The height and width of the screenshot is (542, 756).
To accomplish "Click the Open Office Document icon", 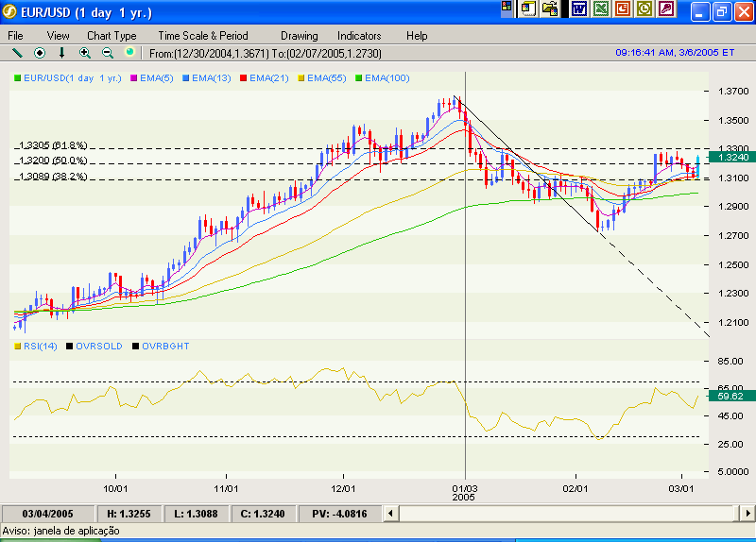I will pyautogui.click(x=550, y=8).
